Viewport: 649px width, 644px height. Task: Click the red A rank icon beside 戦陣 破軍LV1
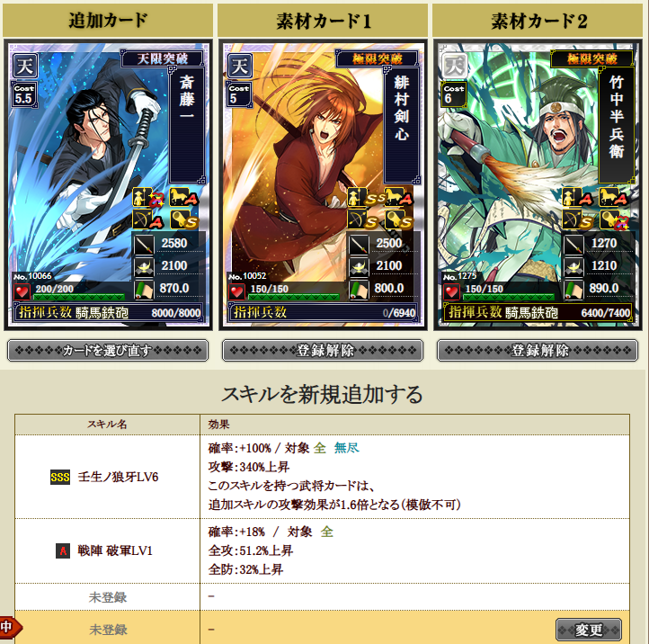click(63, 550)
